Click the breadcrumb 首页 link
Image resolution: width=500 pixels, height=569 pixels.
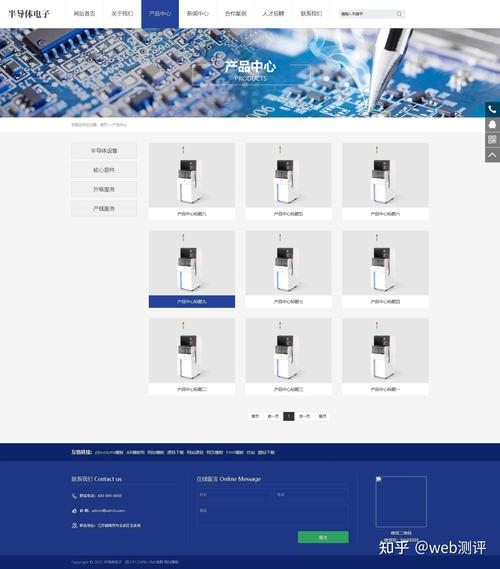coord(103,125)
